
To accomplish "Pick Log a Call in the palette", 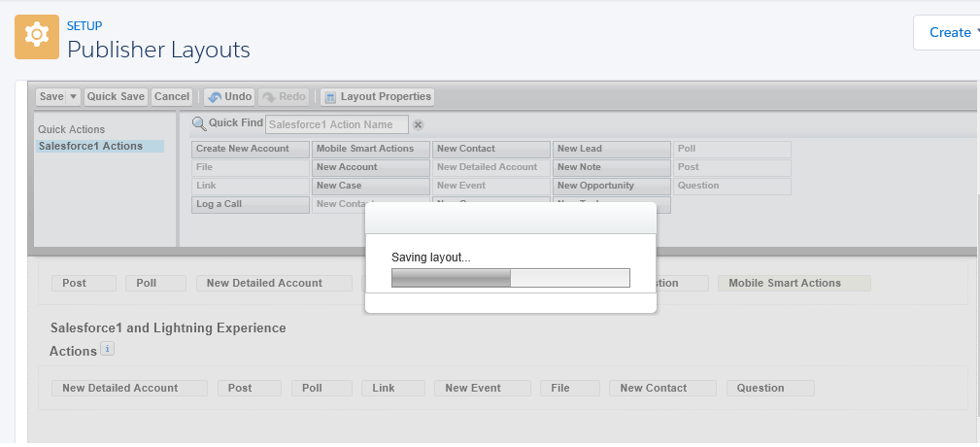I will pos(251,204).
